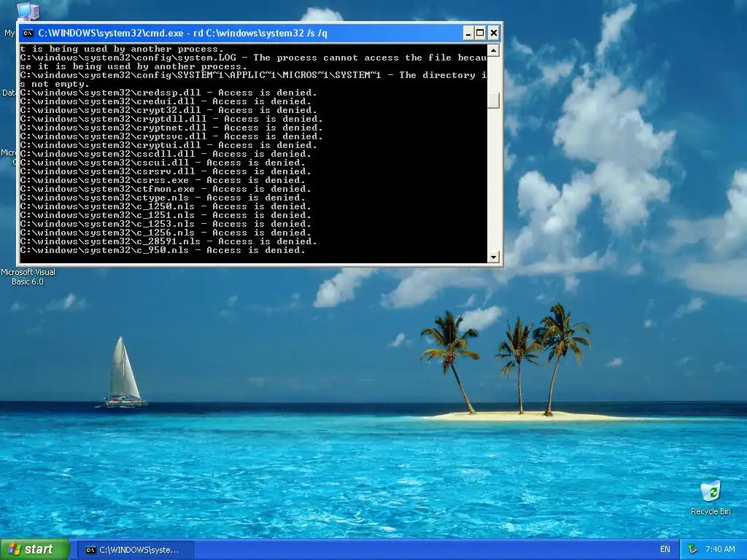Screen dimensions: 747x560
Task: Activate the cmd.exe taskbar button
Action: (x=135, y=550)
